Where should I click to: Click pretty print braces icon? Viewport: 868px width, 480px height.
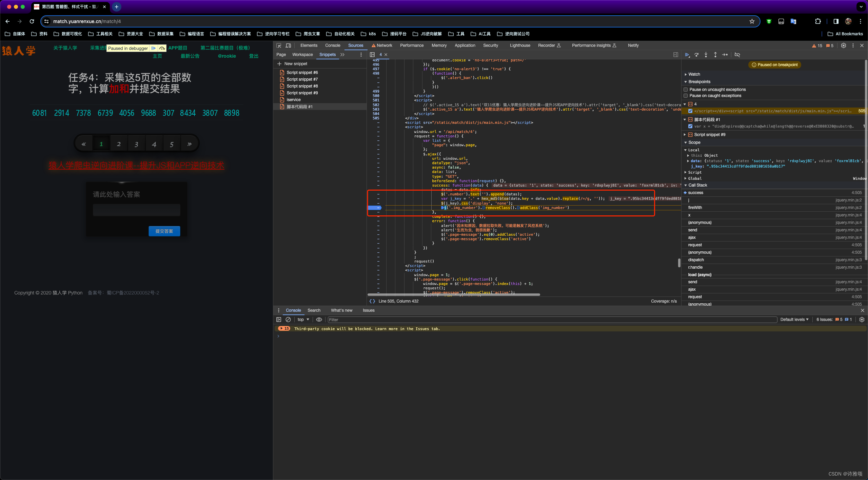(x=372, y=301)
